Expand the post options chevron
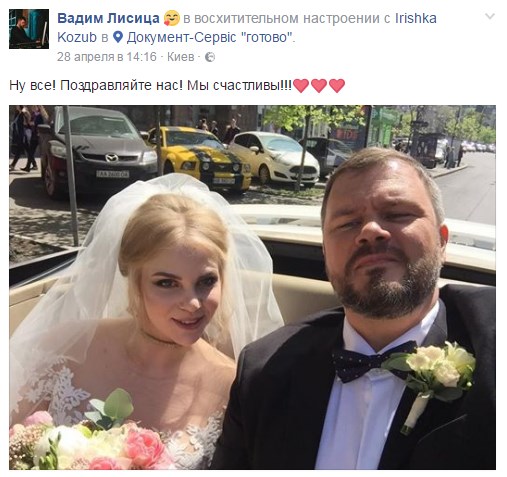Viewport: 507px width, 477px height. pyautogui.click(x=490, y=16)
